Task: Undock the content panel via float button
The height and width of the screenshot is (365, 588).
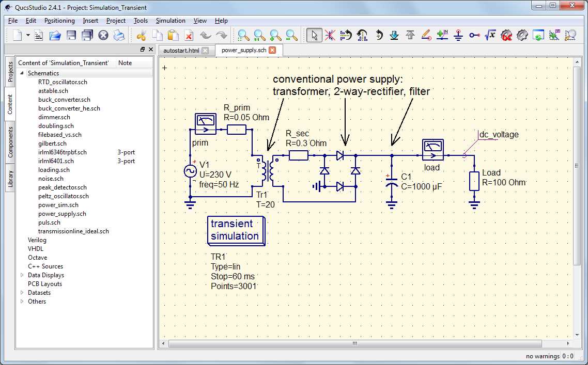Action: (143, 50)
